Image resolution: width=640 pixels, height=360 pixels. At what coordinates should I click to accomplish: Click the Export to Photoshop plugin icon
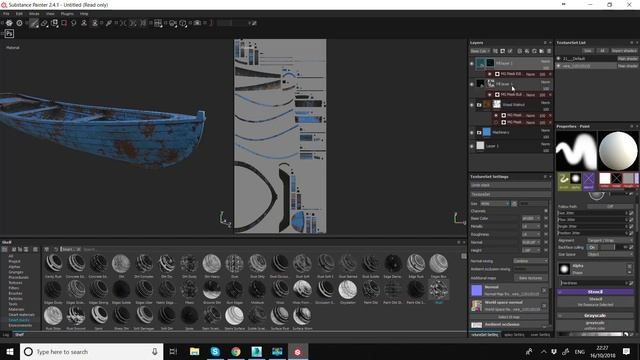9,34
